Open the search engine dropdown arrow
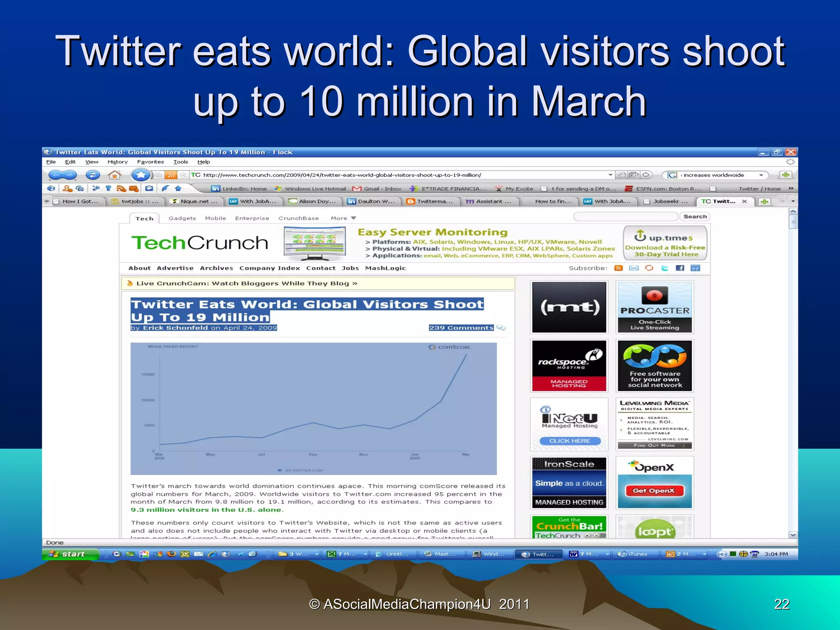Screen dimensions: 840x630 point(761,175)
